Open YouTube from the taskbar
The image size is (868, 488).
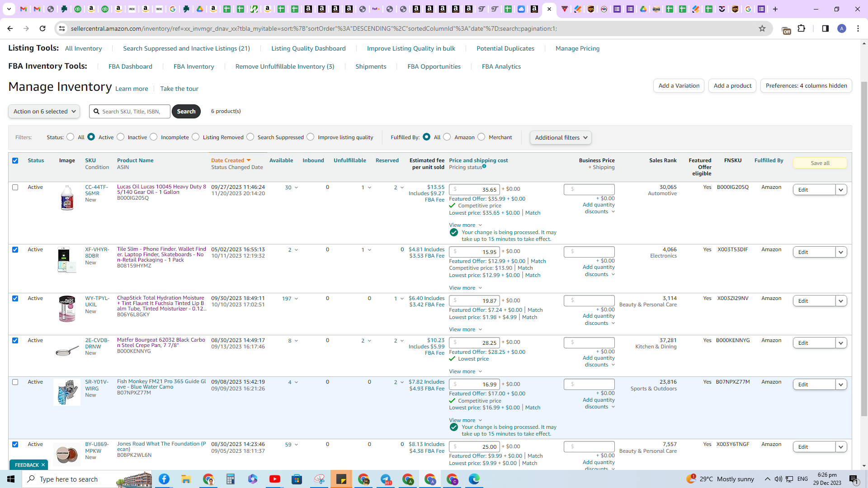[274, 479]
